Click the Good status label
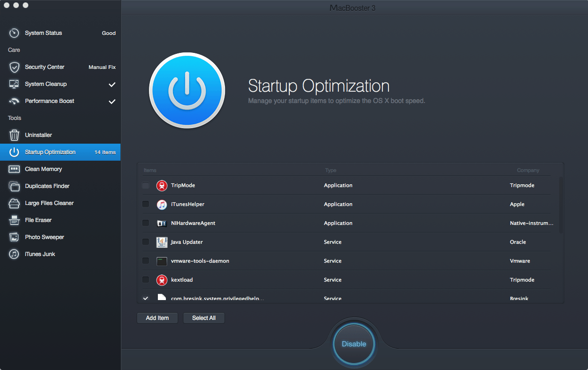The width and height of the screenshot is (588, 370). click(109, 33)
